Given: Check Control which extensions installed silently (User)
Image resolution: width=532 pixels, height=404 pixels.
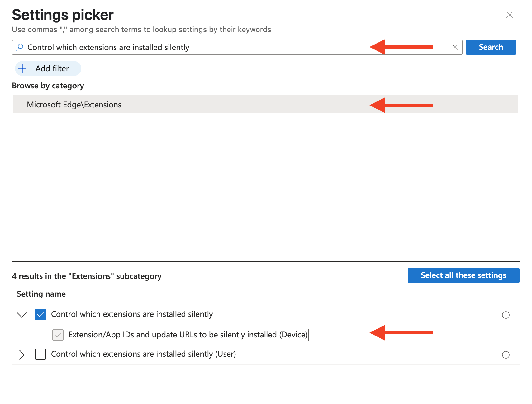Looking at the screenshot, I should pyautogui.click(x=40, y=354).
